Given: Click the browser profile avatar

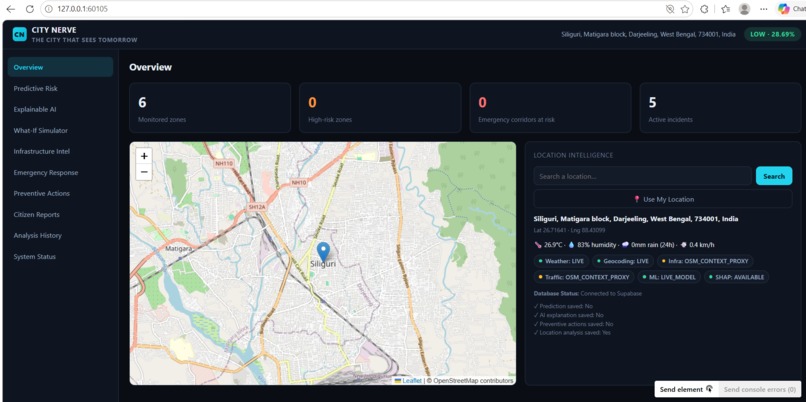Looking at the screenshot, I should coord(744,9).
